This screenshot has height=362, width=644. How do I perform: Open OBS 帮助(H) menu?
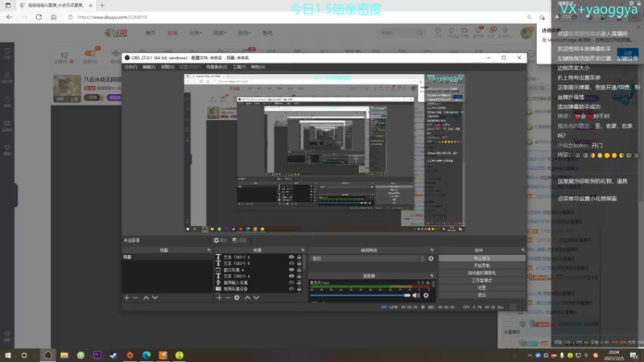(x=258, y=67)
